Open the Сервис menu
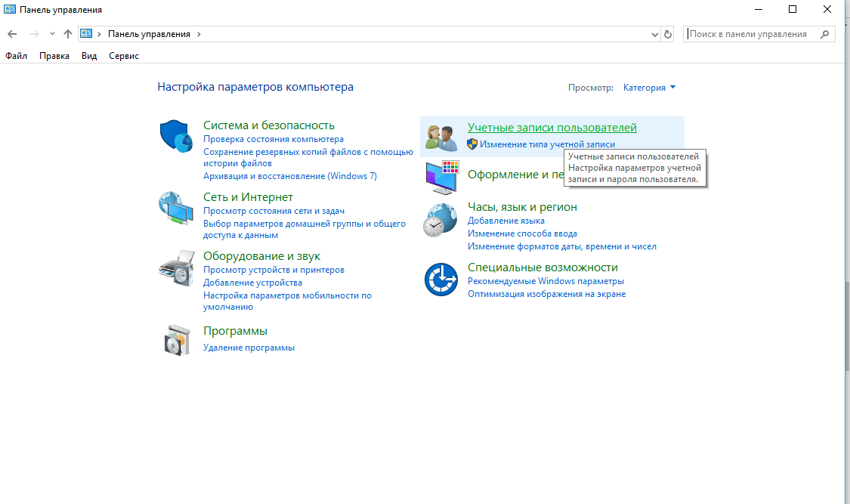 coord(124,56)
